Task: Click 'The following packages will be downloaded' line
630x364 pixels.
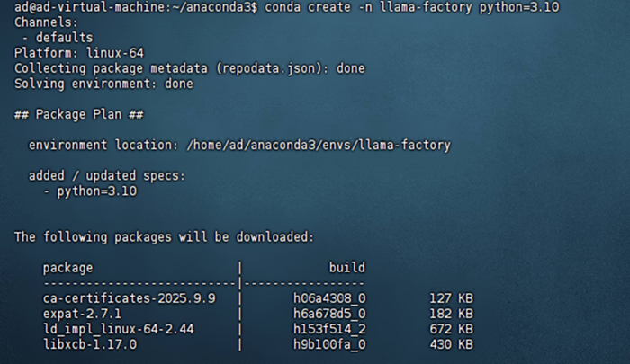Action: click(164, 237)
